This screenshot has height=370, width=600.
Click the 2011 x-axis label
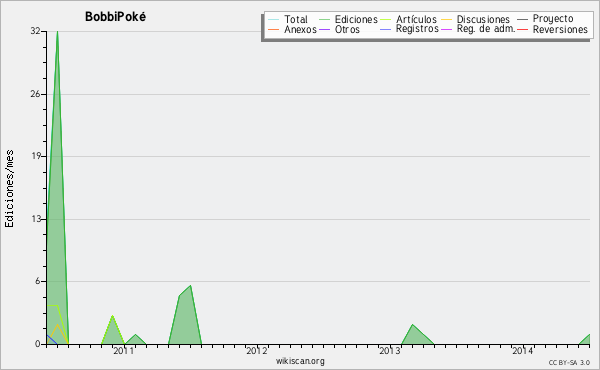(123, 351)
